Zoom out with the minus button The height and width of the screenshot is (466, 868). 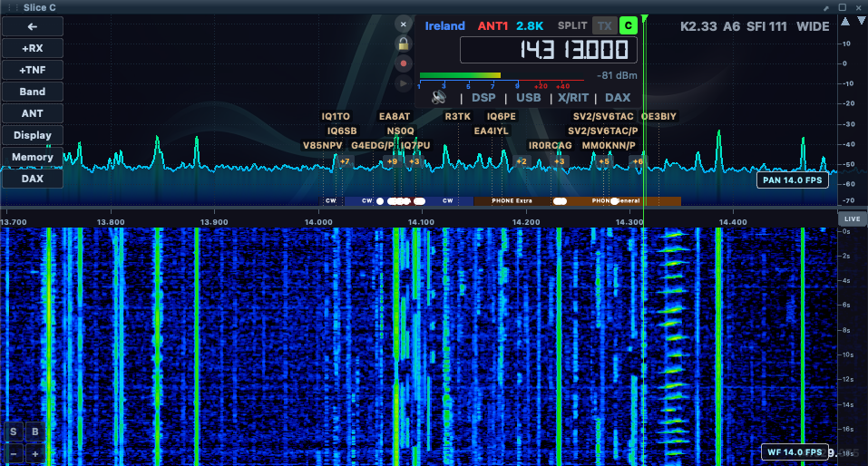click(x=14, y=454)
